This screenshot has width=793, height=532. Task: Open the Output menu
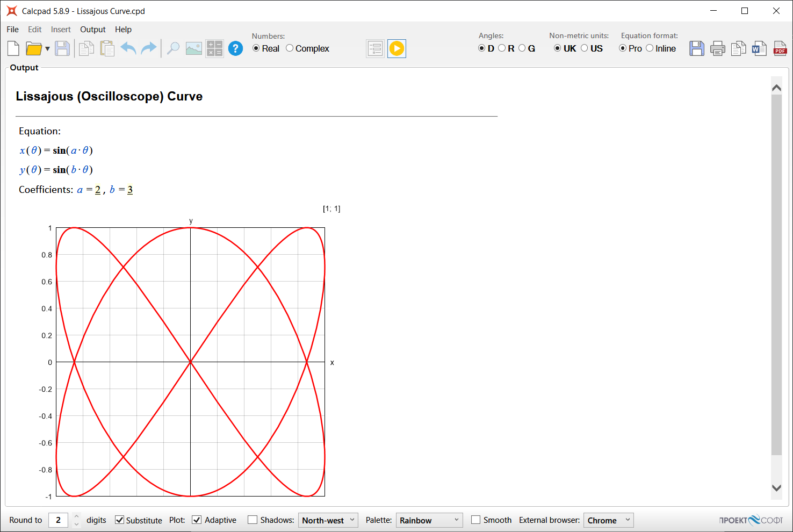(92, 30)
